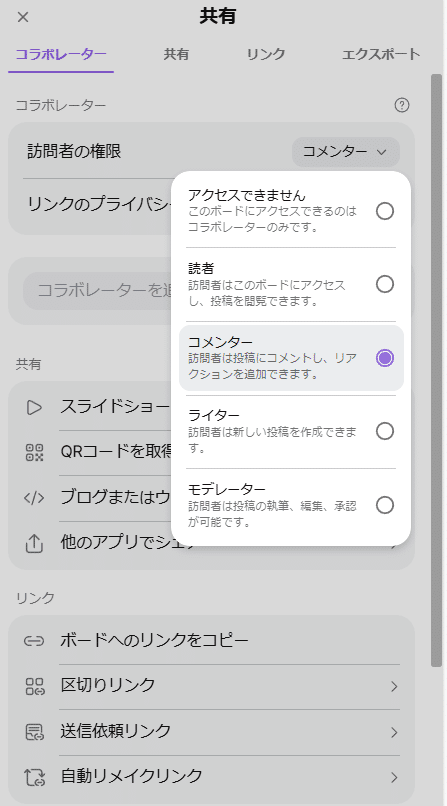Expand the 区切りリンク chevron
The image size is (447, 806).
click(x=394, y=686)
